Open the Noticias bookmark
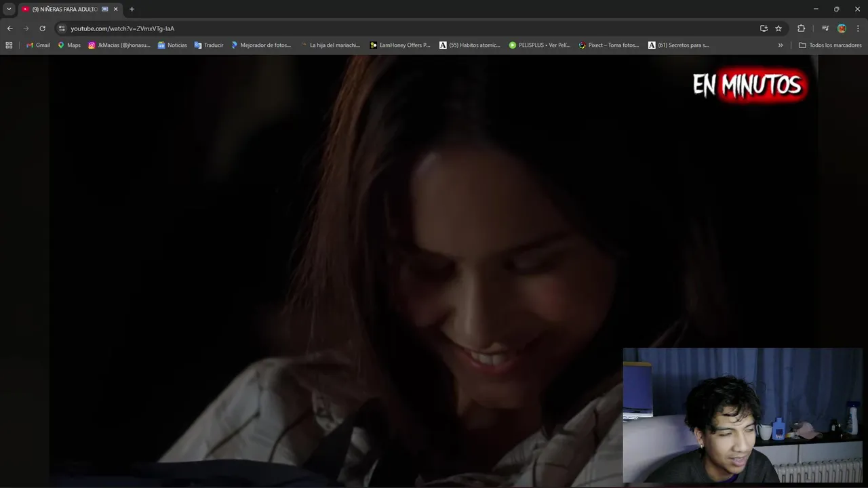This screenshot has width=868, height=488. click(x=172, y=45)
